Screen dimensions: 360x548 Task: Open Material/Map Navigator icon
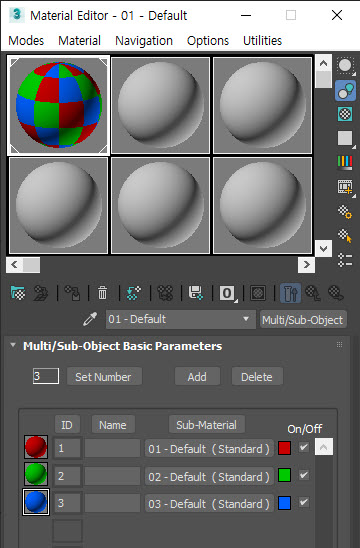click(x=345, y=260)
